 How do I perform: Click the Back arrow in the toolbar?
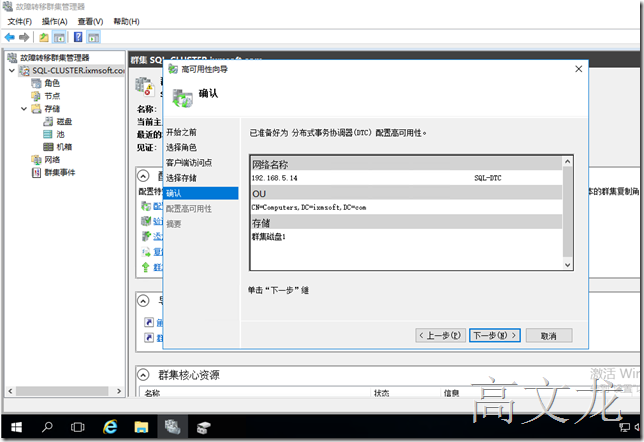click(9, 37)
